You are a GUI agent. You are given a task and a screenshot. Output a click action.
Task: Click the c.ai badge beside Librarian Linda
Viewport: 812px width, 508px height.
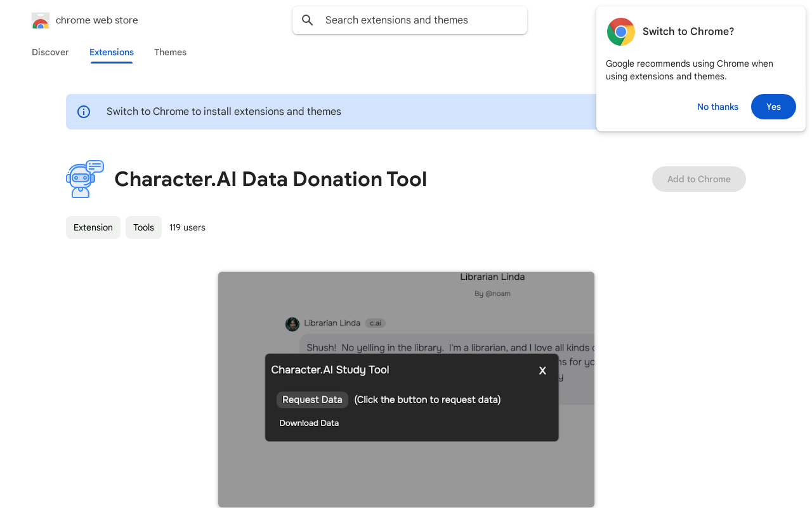(x=376, y=323)
